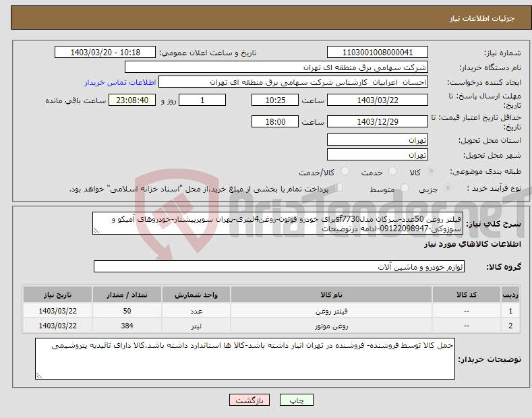This screenshot has width=532, height=418.
Task: Click the quantity cell showing 50
Action: pos(127,311)
